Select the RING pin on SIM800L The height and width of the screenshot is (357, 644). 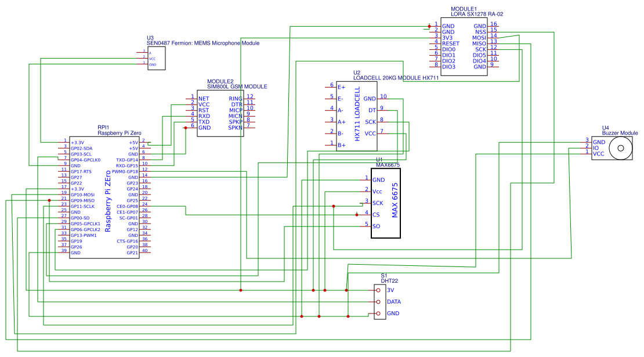click(236, 99)
